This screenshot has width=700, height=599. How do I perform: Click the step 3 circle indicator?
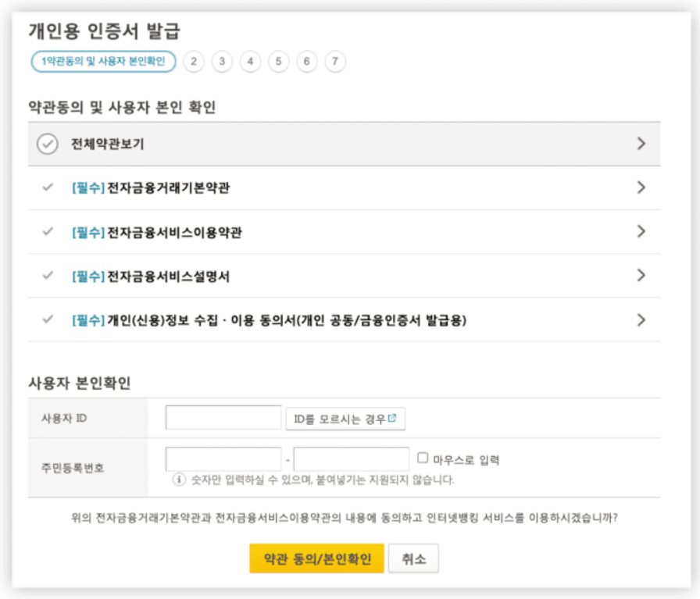(222, 62)
